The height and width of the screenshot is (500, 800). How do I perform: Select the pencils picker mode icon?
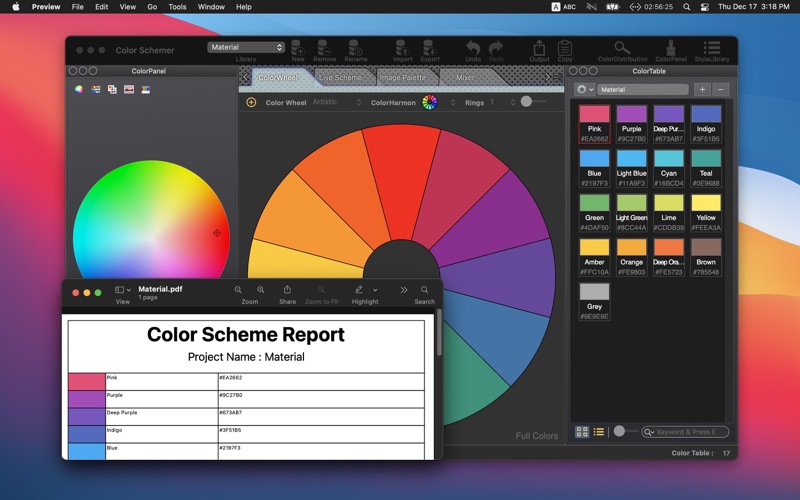[145, 89]
